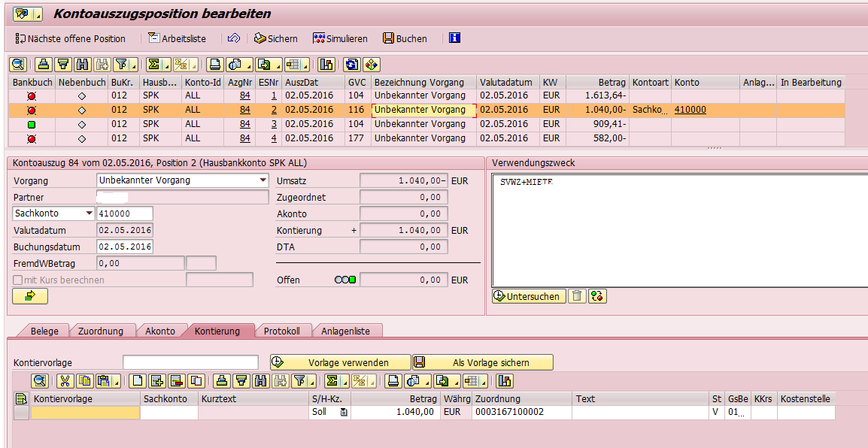Click the trash delete icon under Verwendungszweck
868x448 pixels.
pyautogui.click(x=577, y=296)
